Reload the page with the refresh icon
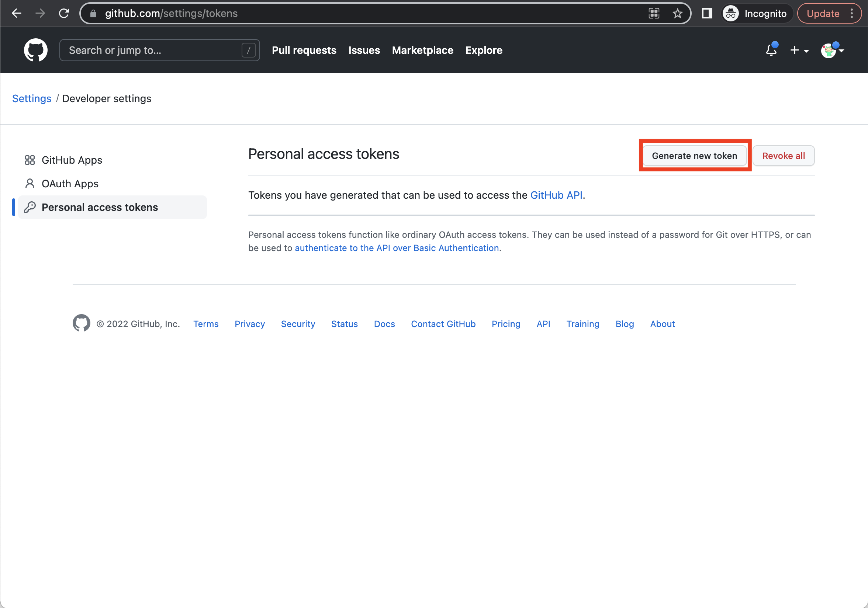This screenshot has width=868, height=608. (x=64, y=13)
